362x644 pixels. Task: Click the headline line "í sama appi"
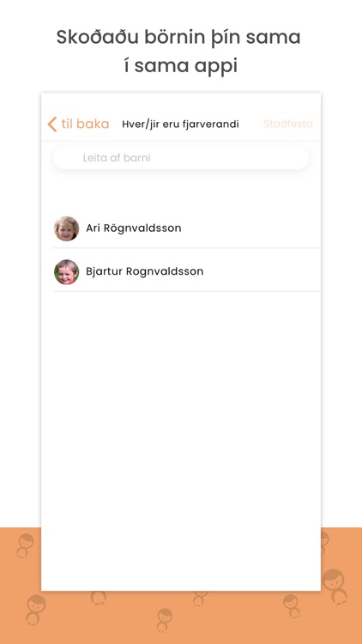[181, 66]
